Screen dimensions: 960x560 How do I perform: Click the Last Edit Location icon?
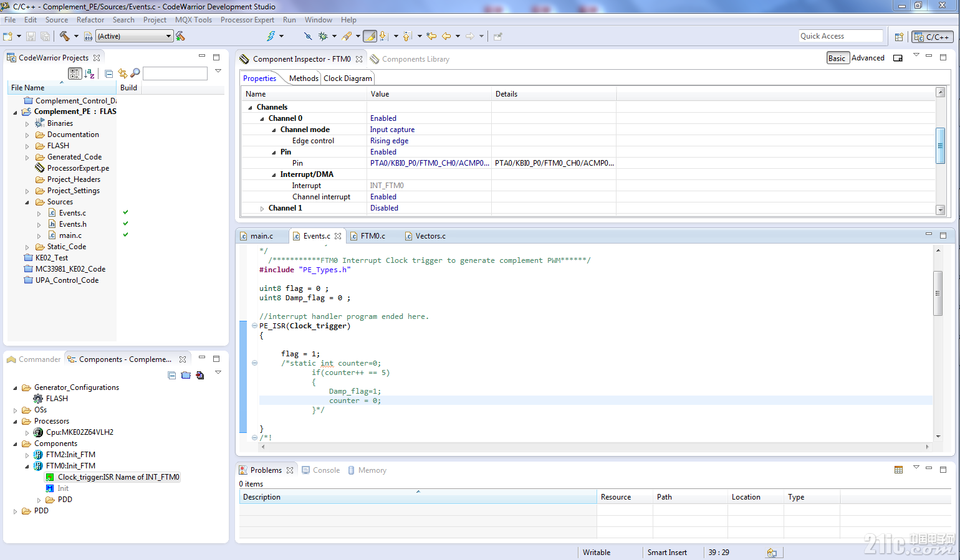[431, 36]
